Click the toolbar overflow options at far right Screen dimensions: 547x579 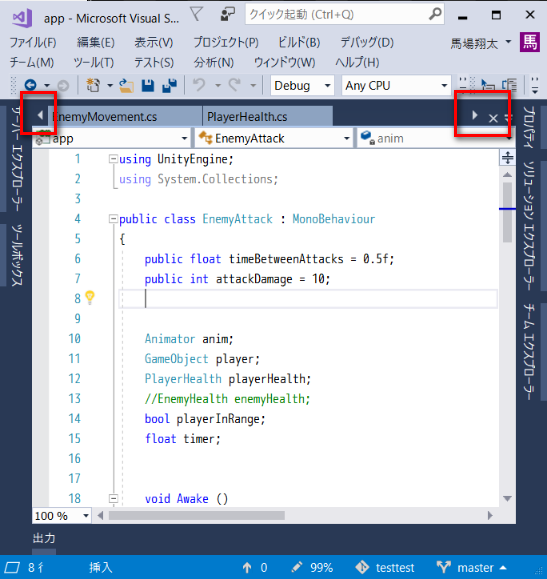[534, 85]
